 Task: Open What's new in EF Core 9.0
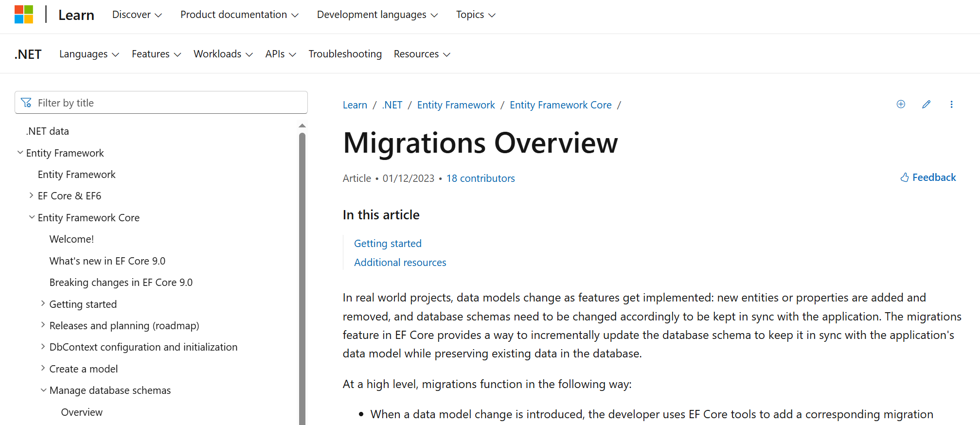click(x=107, y=261)
